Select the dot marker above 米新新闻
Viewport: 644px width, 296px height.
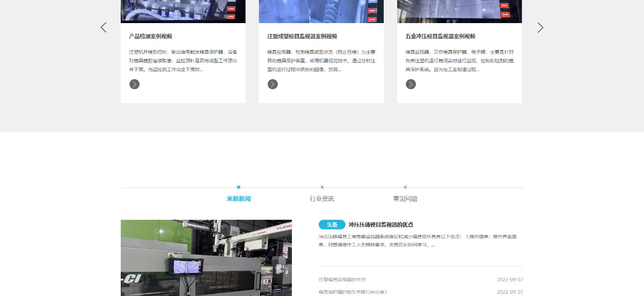[x=239, y=187]
